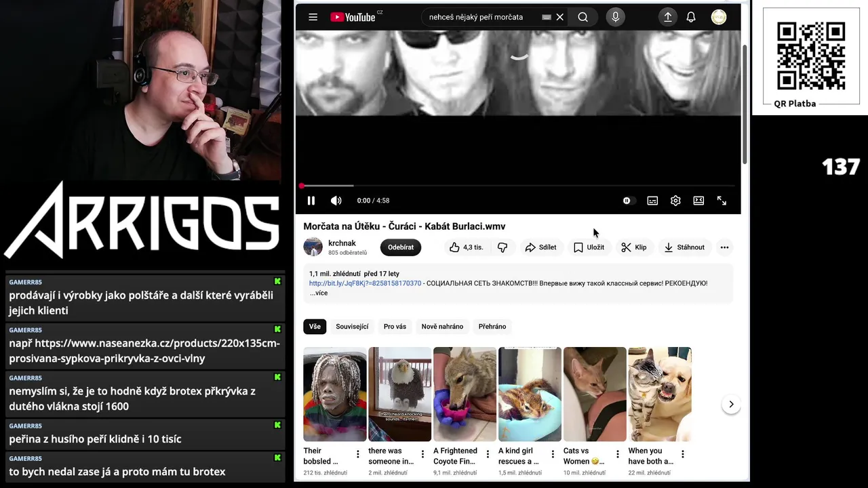Download with the Stáhnout button

[684, 247]
